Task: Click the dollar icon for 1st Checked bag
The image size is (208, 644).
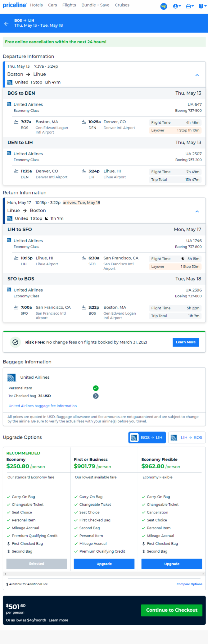Action: pos(96,396)
